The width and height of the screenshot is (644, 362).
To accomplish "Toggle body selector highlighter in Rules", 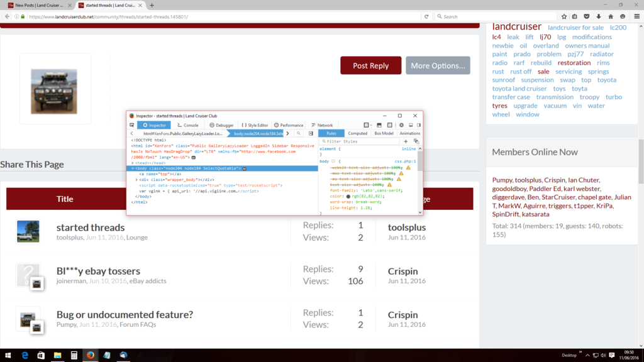I will (333, 162).
